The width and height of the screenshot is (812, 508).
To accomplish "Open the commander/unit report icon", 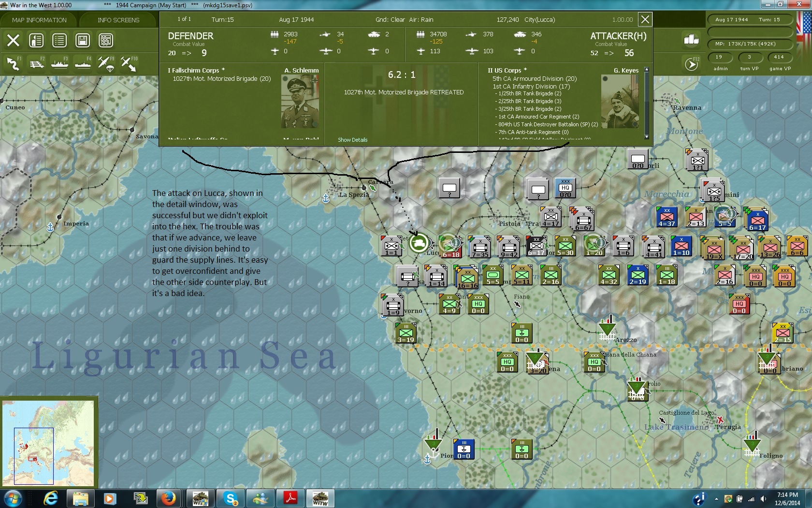I will [36, 40].
